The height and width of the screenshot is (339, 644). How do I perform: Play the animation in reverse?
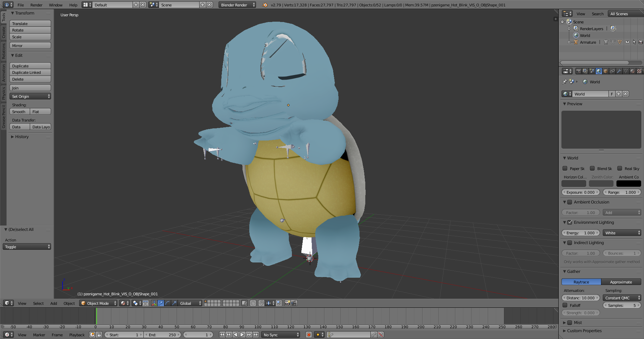pos(235,335)
